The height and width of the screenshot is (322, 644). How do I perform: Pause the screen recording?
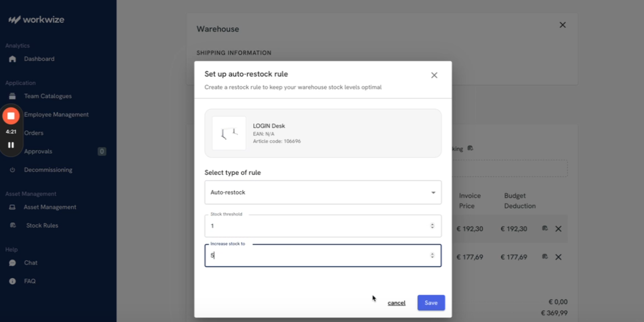tap(11, 145)
